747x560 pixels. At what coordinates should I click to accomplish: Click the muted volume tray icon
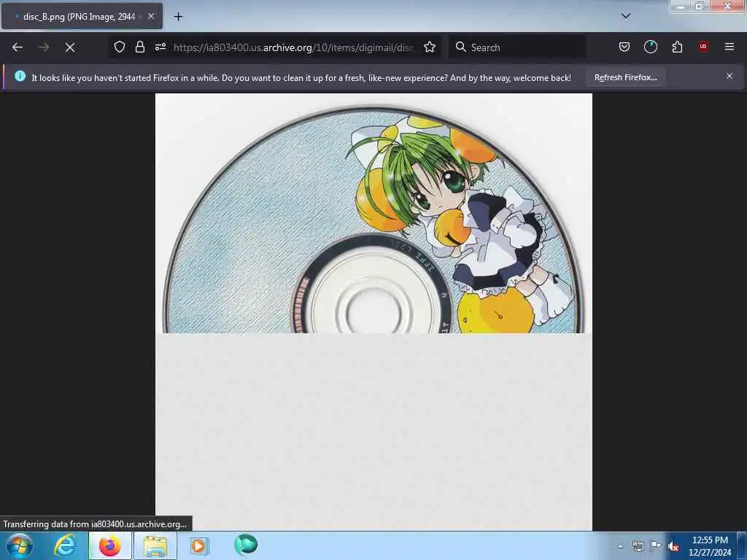[x=673, y=546]
